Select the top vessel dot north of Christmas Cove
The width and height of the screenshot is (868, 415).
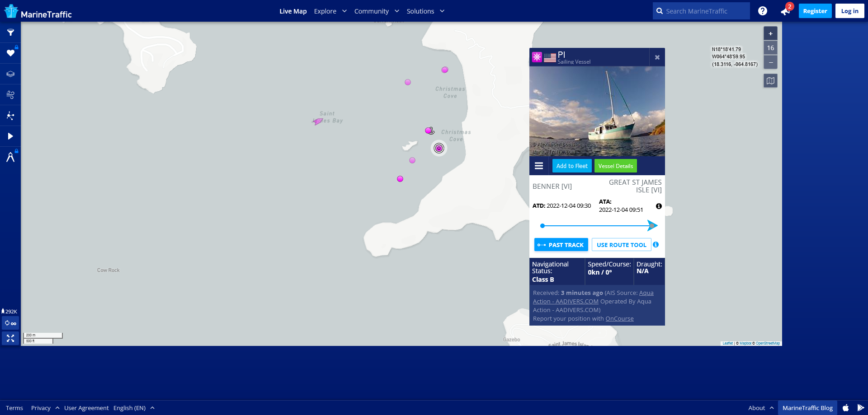[x=445, y=70]
